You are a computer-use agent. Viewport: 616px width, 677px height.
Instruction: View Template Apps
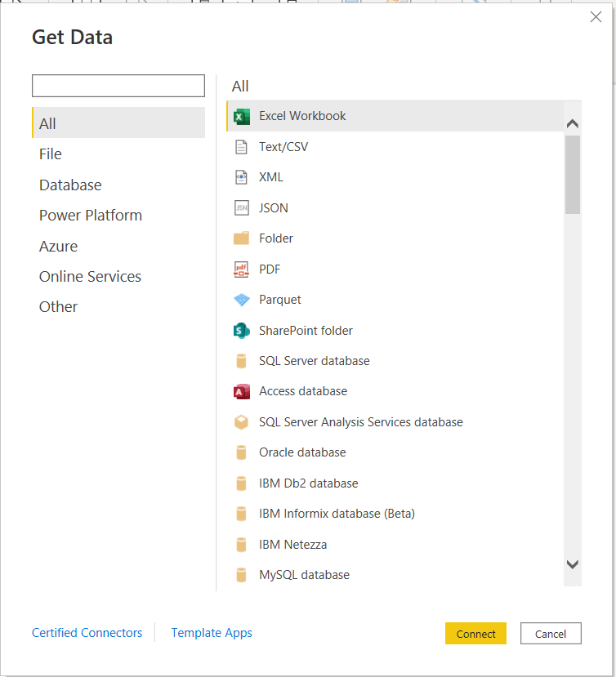(x=212, y=633)
